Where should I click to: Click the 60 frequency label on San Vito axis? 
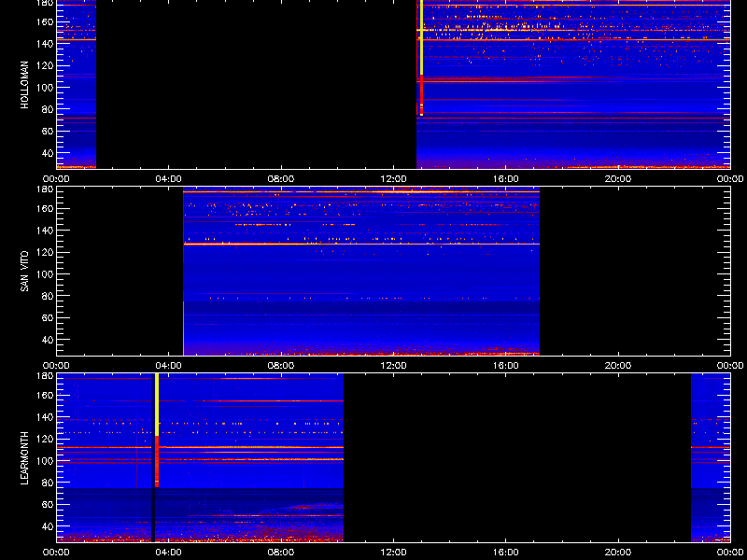(x=47, y=317)
